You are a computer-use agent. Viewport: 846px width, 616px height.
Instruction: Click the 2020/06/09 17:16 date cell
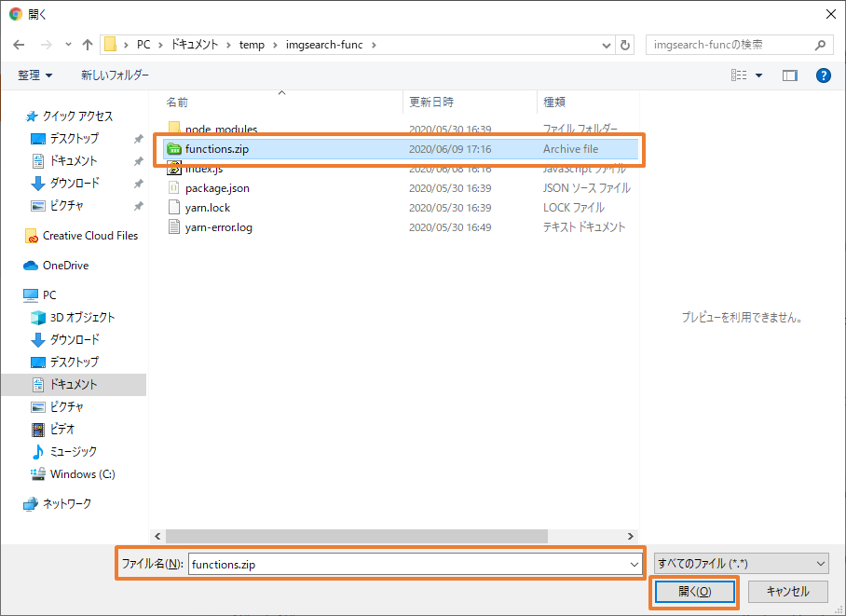[x=450, y=149]
